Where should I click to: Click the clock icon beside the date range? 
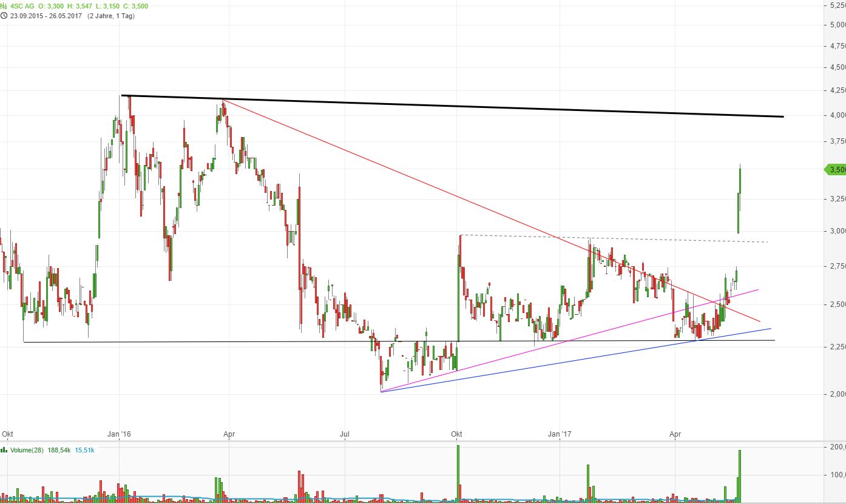(x=4, y=16)
